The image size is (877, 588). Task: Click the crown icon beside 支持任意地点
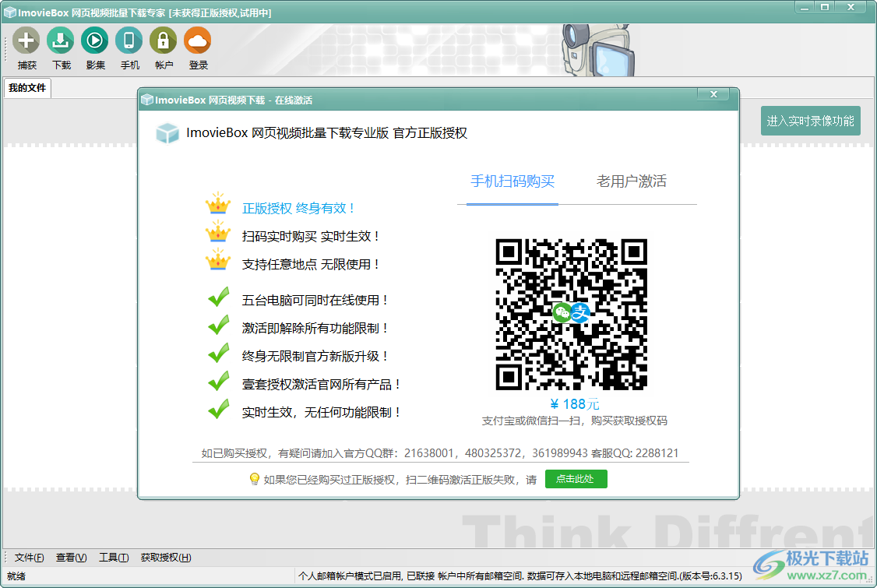218,260
